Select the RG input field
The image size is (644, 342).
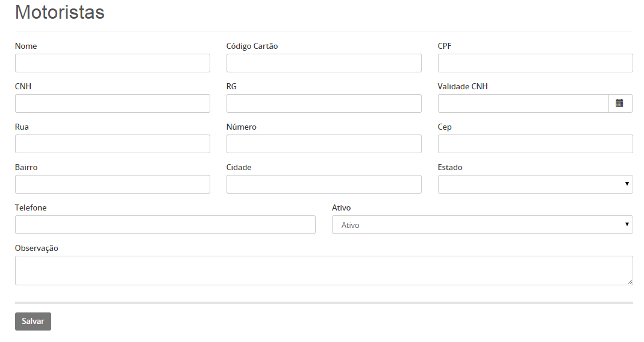click(x=324, y=103)
